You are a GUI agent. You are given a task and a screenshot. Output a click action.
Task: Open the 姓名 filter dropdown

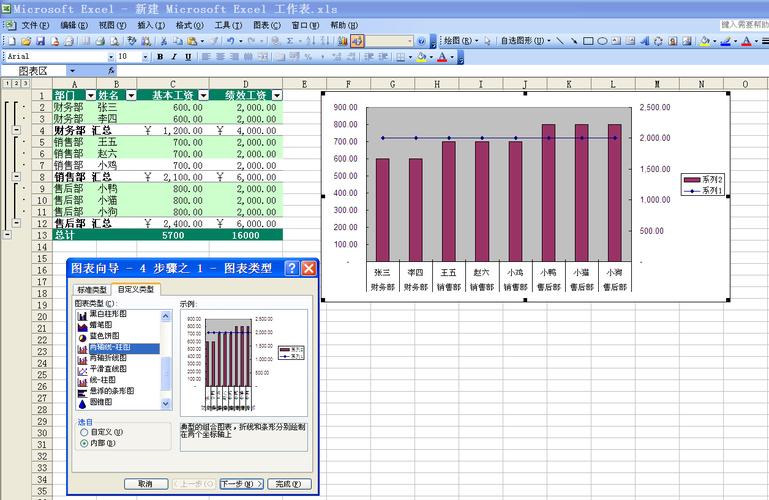point(131,95)
